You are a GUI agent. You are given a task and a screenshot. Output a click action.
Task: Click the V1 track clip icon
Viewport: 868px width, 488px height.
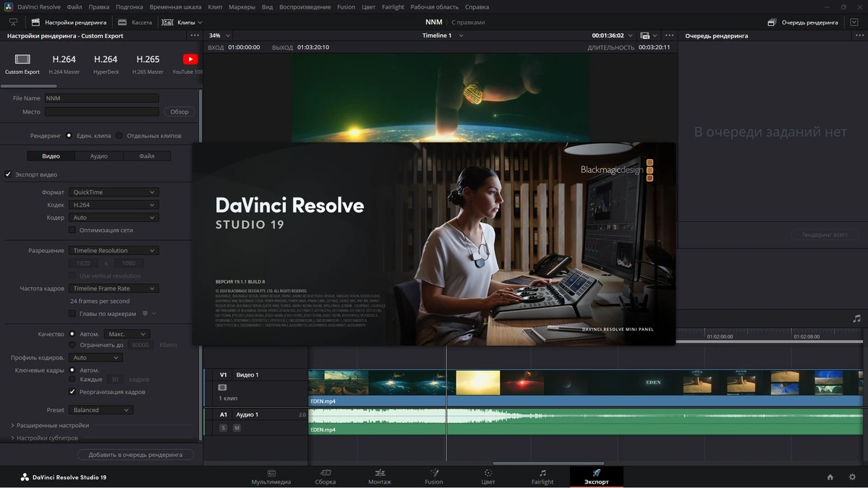pos(223,388)
